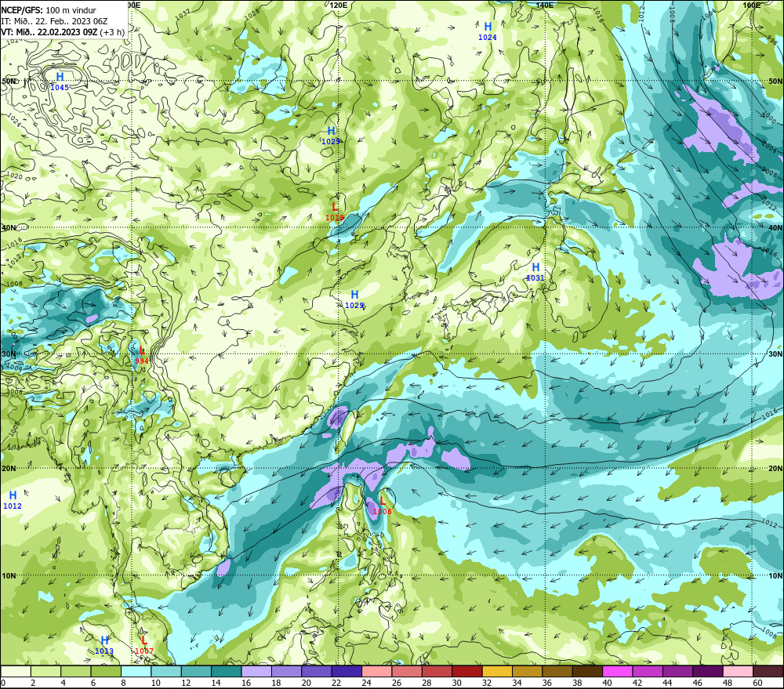
Task: Pick the deep indigo 22–24 legend swatch
Action: tap(347, 671)
